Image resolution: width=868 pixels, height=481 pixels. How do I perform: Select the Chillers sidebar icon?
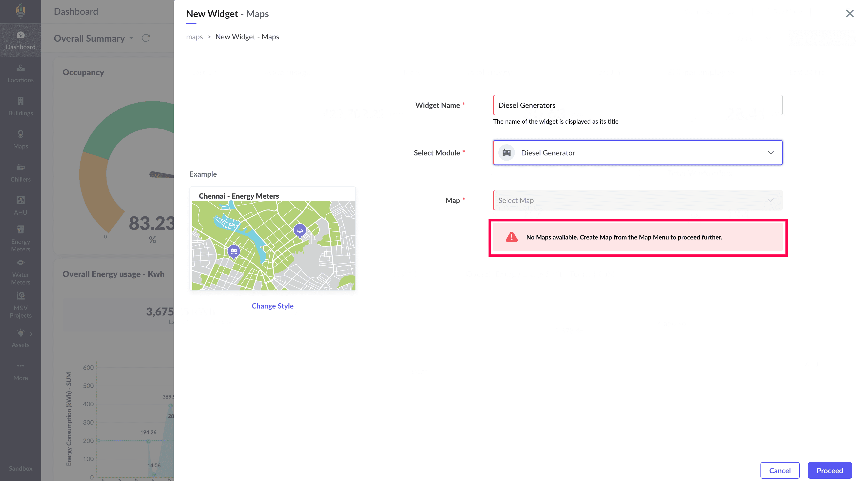(21, 172)
